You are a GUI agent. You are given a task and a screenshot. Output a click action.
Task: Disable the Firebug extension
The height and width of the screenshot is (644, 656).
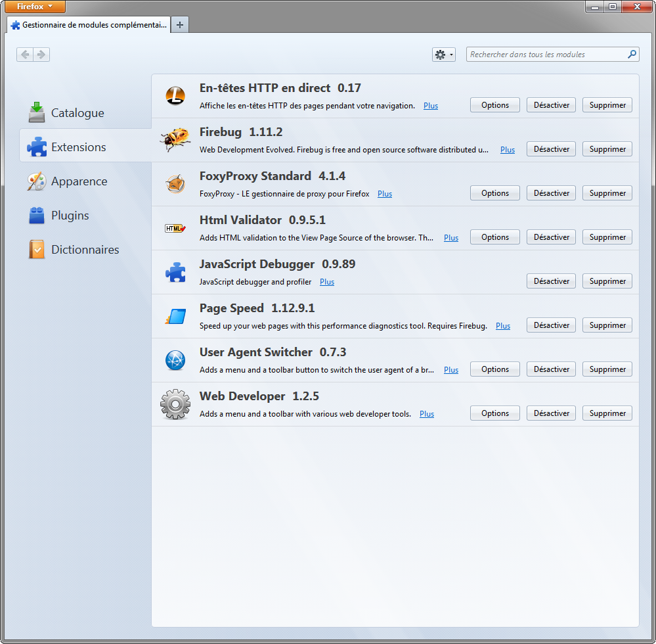pyautogui.click(x=551, y=149)
